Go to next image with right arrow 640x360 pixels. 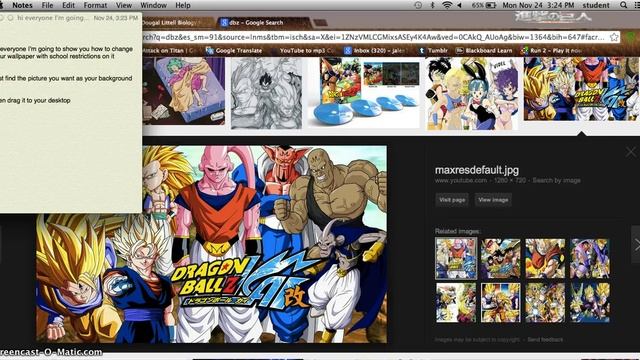(636, 244)
